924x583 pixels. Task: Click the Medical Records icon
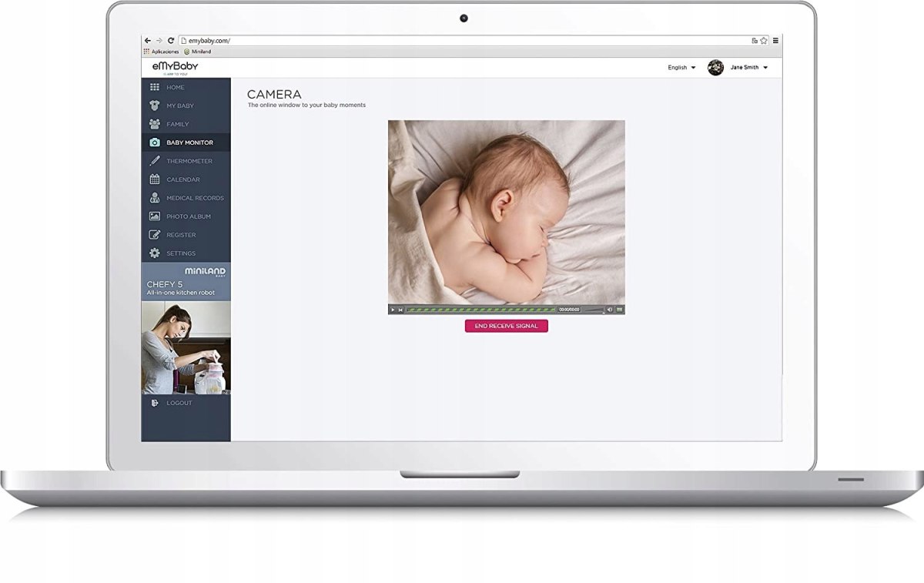(154, 198)
